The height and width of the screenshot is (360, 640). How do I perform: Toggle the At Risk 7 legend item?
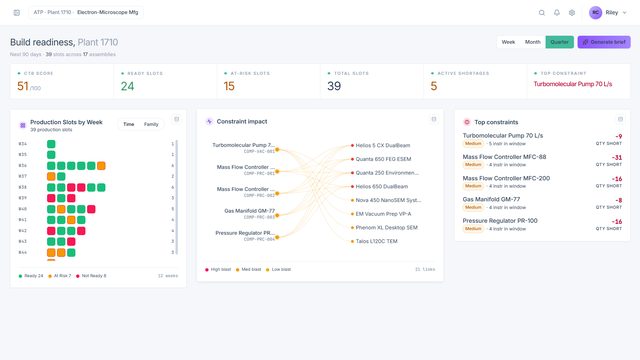60,276
